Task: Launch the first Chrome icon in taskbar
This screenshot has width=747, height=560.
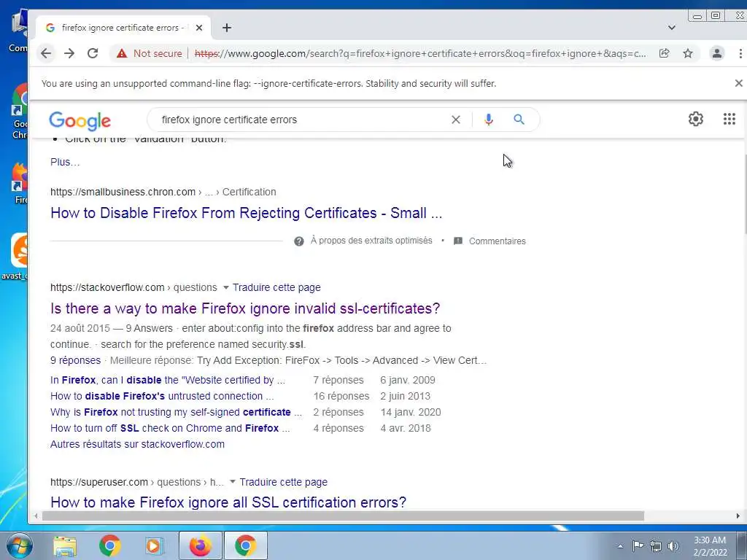Action: [x=109, y=545]
